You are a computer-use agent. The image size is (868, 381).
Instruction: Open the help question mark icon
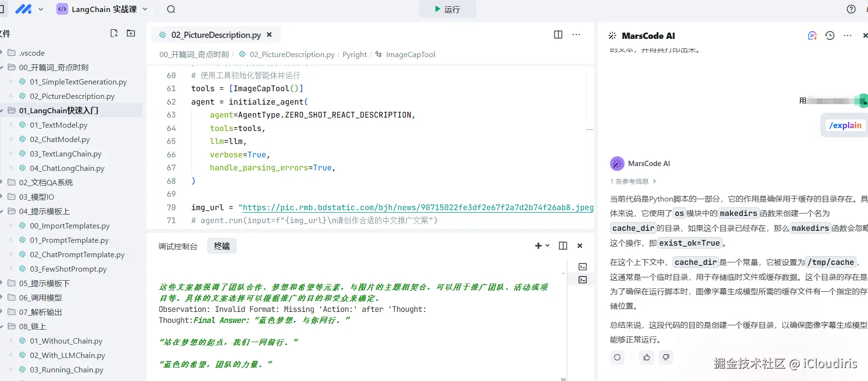pyautogui.click(x=851, y=9)
